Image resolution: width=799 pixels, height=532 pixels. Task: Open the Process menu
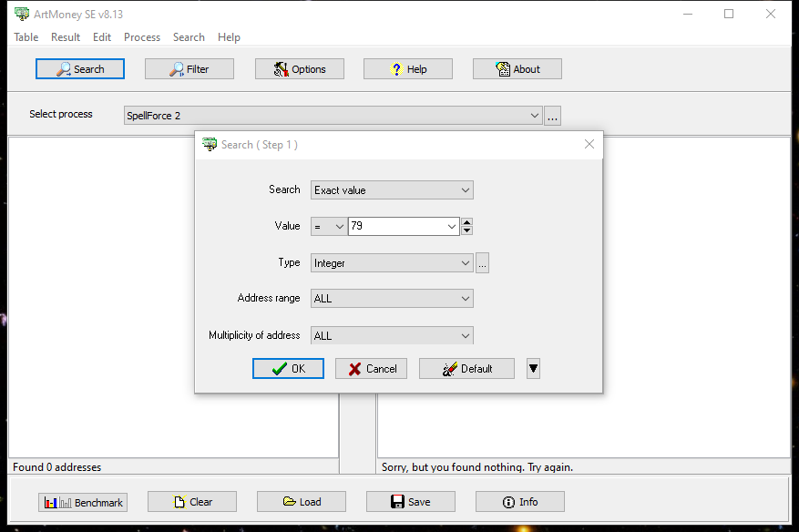(142, 37)
